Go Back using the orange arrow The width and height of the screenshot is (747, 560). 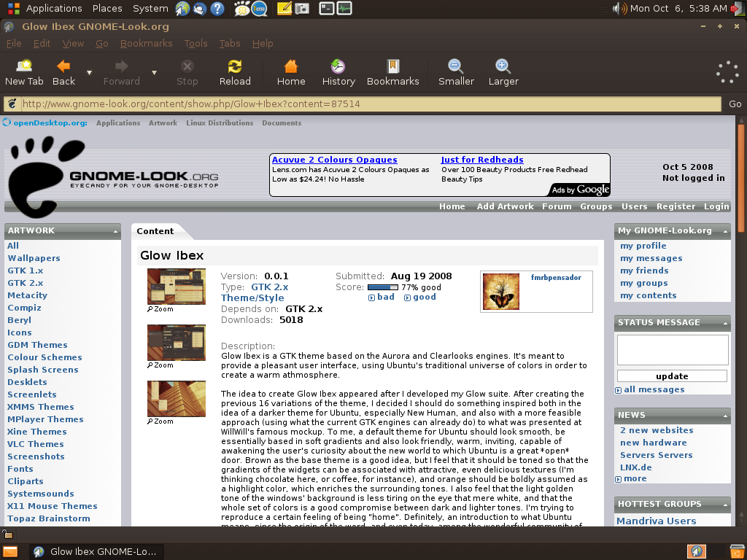[63, 73]
